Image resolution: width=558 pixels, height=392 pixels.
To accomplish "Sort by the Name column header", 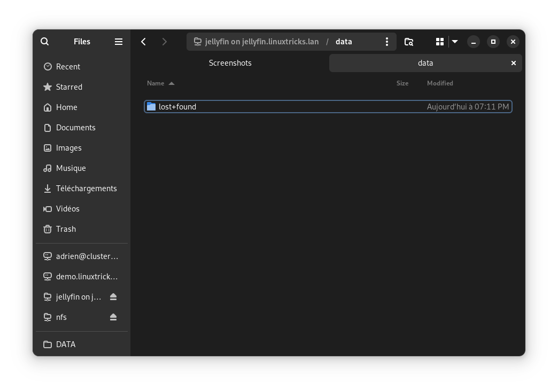I will 156,83.
